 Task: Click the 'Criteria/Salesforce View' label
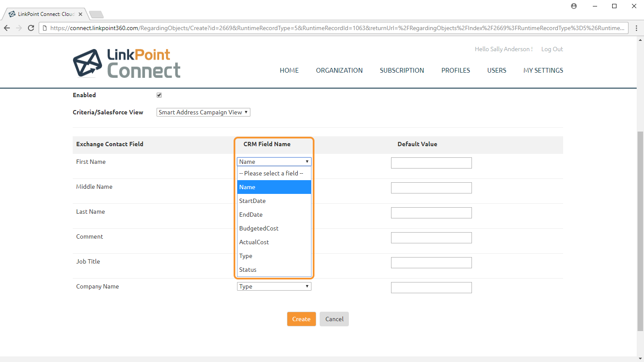click(108, 112)
